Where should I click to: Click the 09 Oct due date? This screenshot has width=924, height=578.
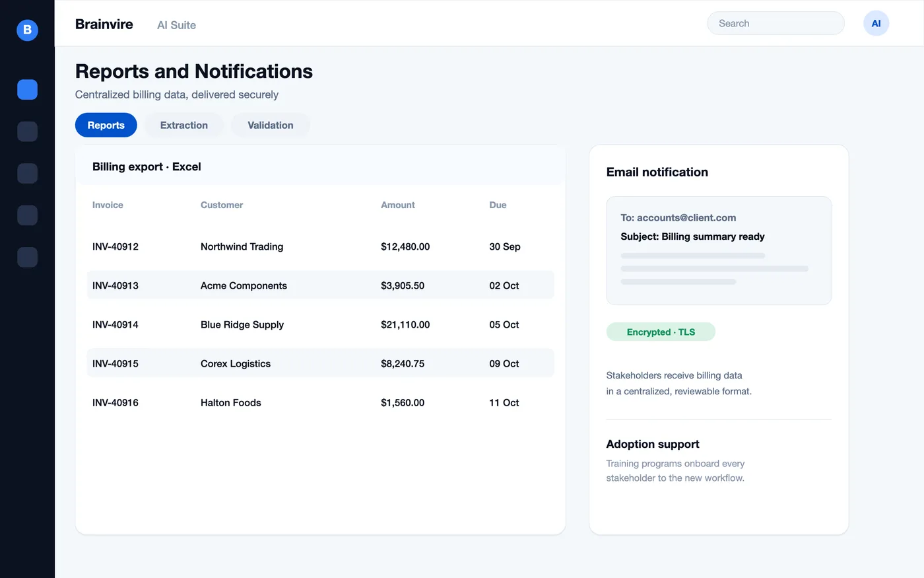click(504, 363)
